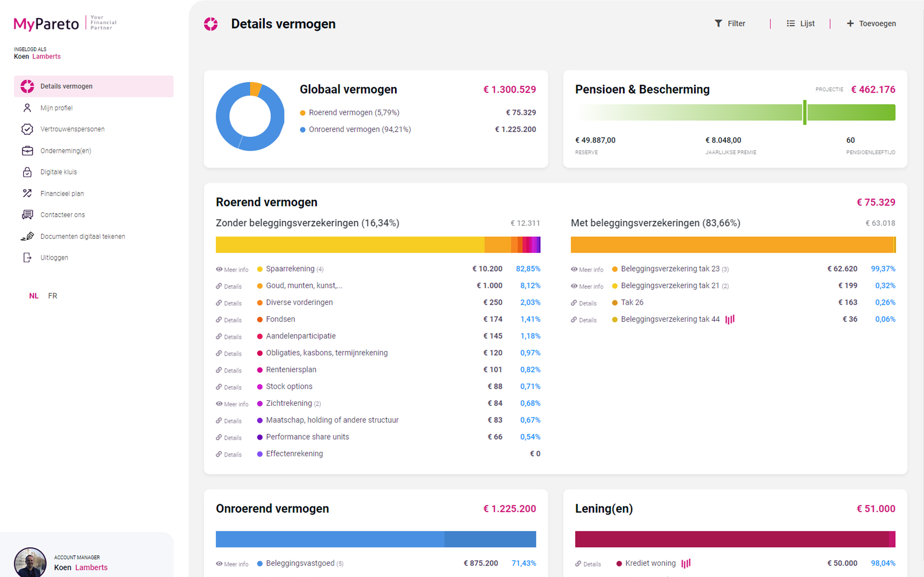The height and width of the screenshot is (577, 924).
Task: Click the Uitloggen logout icon
Action: (27, 258)
